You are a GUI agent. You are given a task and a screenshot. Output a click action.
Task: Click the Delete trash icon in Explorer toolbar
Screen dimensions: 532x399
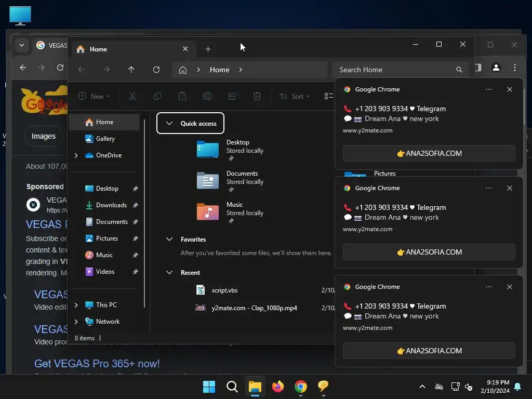tap(257, 96)
